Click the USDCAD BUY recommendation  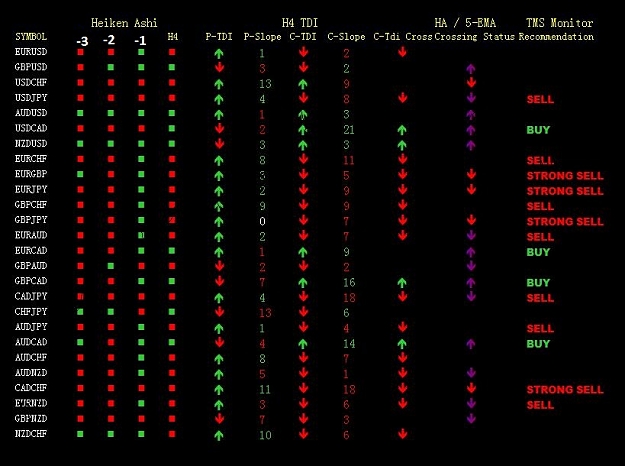538,130
